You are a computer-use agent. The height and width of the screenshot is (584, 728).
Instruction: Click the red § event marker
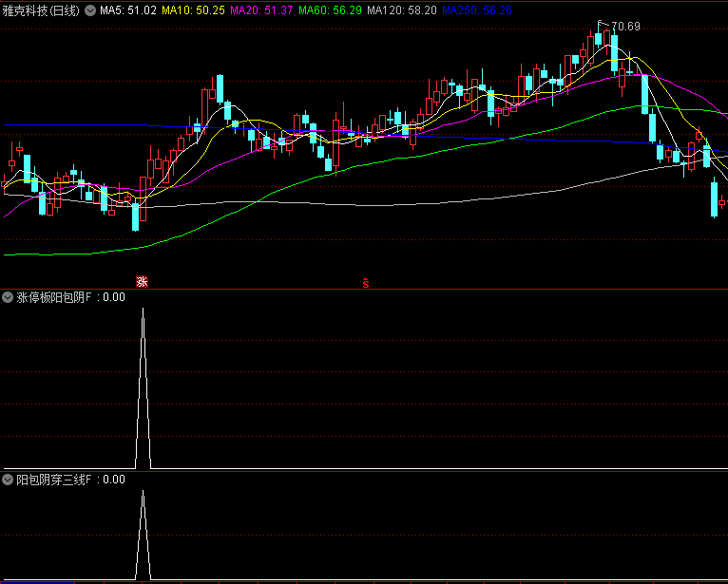click(x=364, y=282)
